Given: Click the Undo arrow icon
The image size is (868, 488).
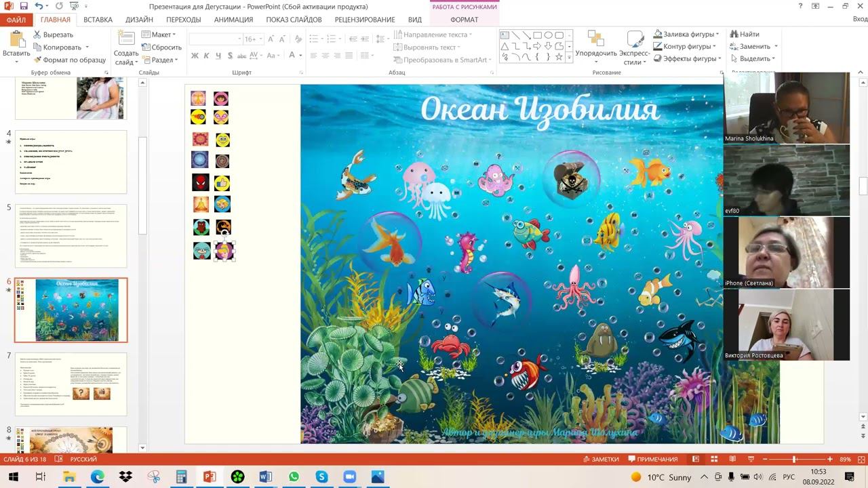Looking at the screenshot, I should tap(39, 6).
